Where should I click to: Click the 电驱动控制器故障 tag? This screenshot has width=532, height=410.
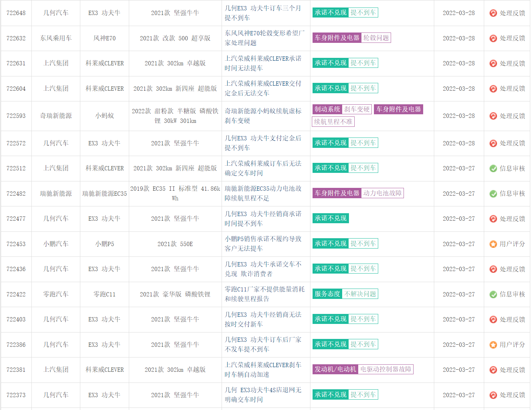point(386,369)
